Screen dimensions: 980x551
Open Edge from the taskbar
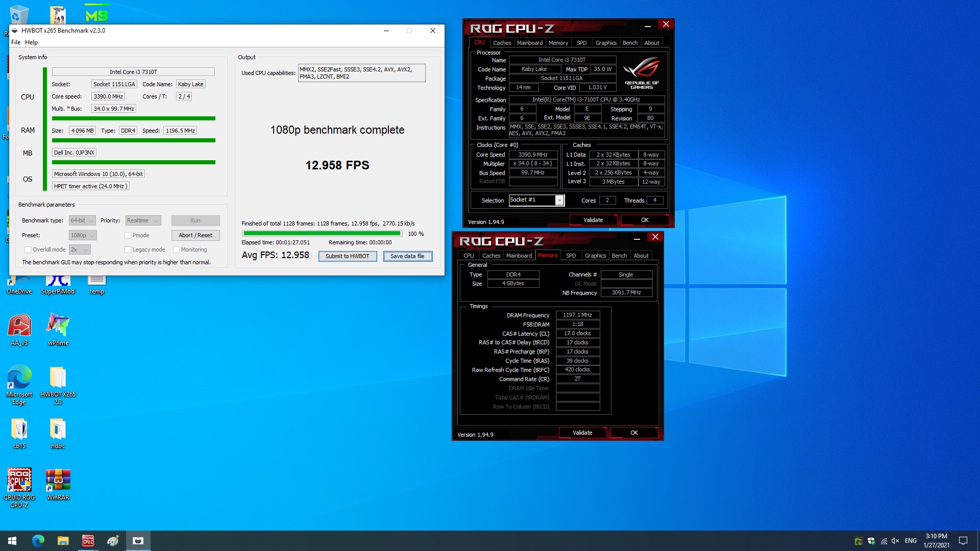point(38,541)
